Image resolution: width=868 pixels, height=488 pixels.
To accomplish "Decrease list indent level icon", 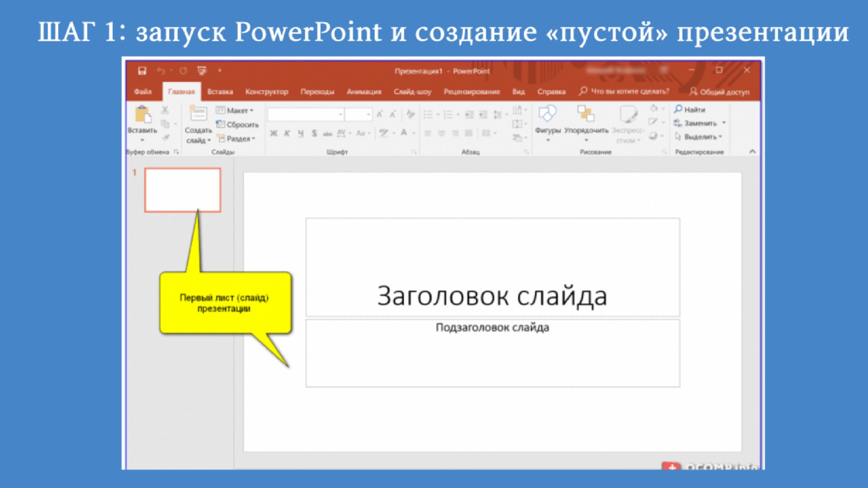I will (469, 115).
